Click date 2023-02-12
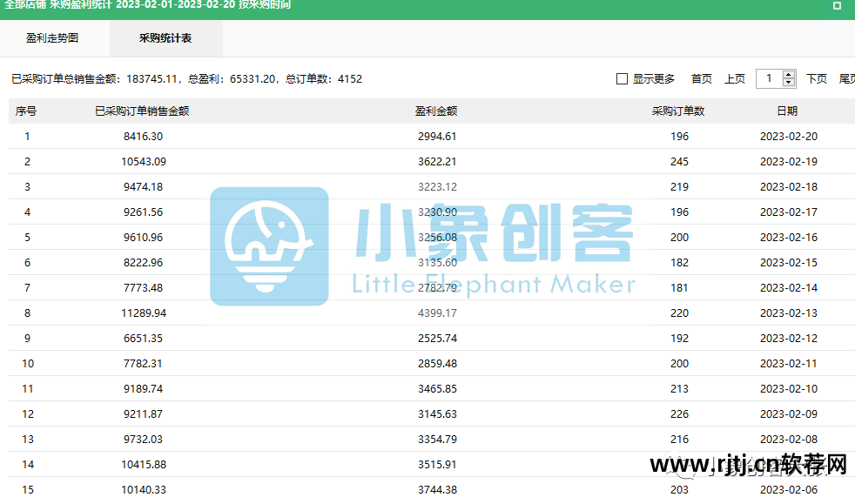Image resolution: width=855 pixels, height=504 pixels. 789,339
